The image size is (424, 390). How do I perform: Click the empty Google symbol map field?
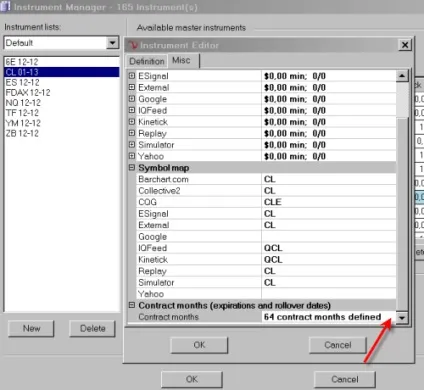[x=329, y=236]
